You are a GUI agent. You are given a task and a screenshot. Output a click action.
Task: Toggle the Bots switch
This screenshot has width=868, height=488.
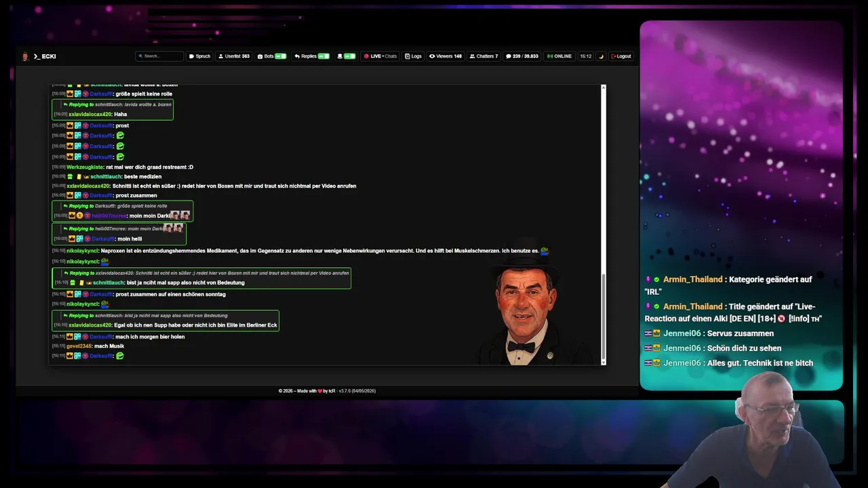[280, 56]
